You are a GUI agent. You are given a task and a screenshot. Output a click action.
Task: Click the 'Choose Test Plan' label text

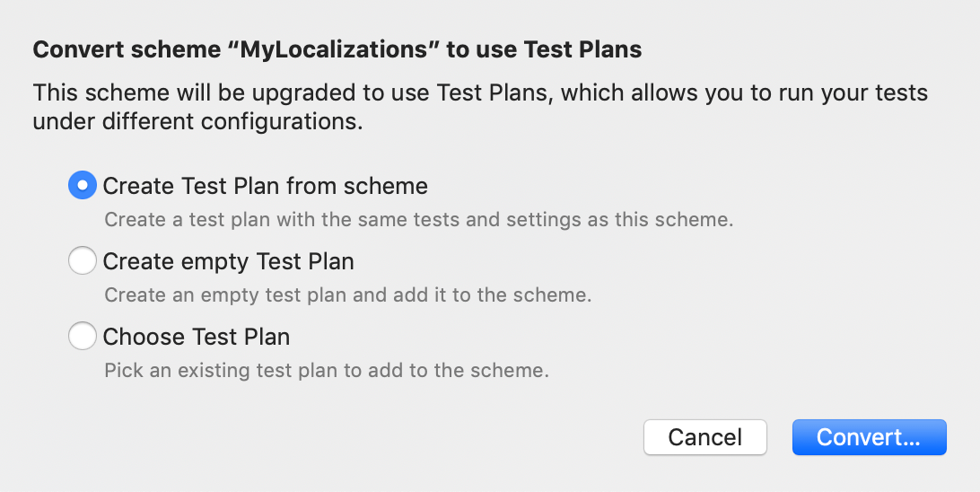point(197,337)
